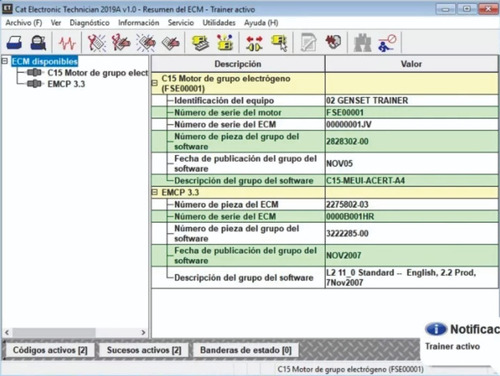Click the Identificación del equipo row

[325, 101]
